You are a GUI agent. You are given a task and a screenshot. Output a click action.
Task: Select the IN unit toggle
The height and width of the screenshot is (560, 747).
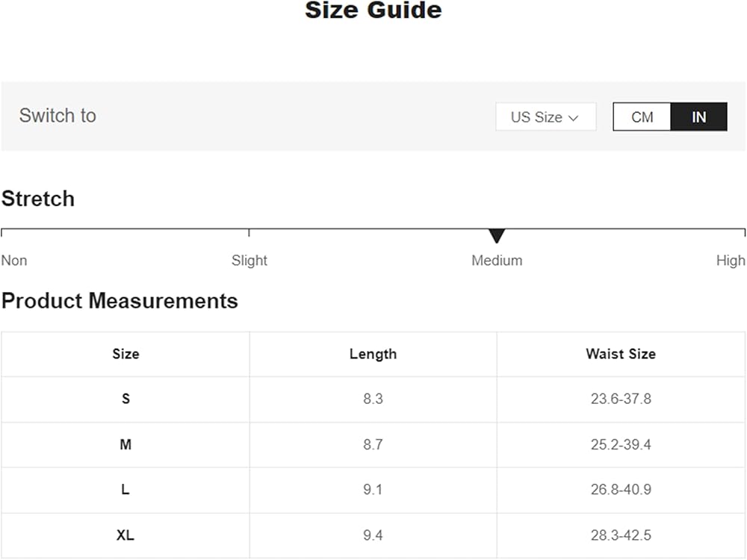click(698, 117)
